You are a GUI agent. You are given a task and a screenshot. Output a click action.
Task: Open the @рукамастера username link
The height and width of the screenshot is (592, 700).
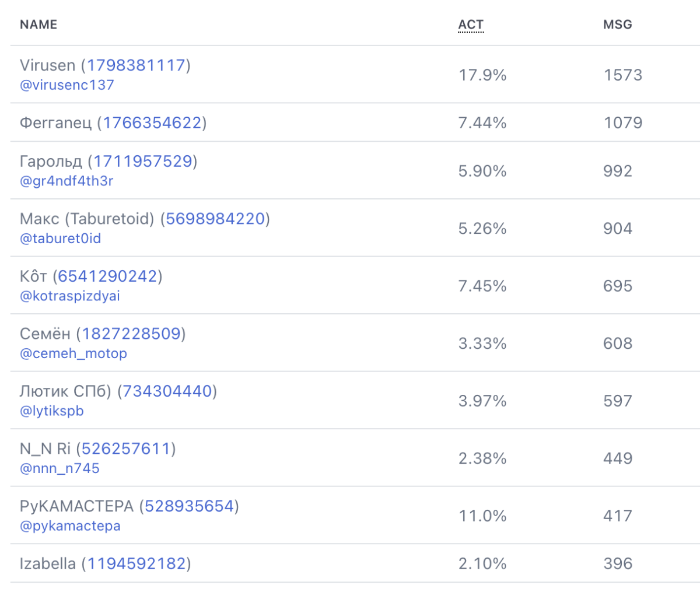(x=70, y=526)
